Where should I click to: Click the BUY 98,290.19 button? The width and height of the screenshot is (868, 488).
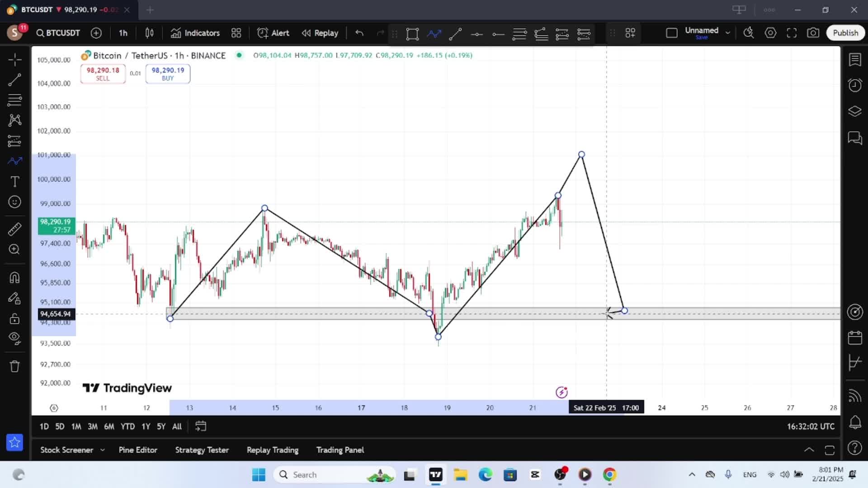pos(168,74)
